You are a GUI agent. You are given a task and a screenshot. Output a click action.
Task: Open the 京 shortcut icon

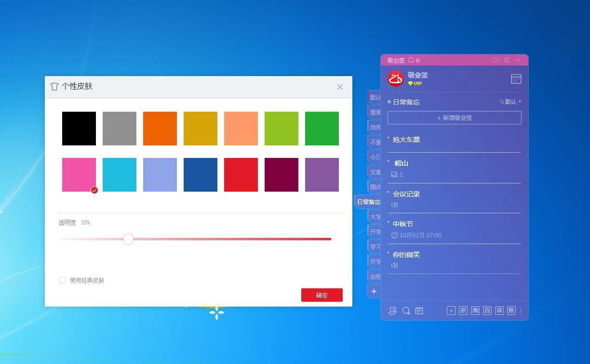point(463,311)
